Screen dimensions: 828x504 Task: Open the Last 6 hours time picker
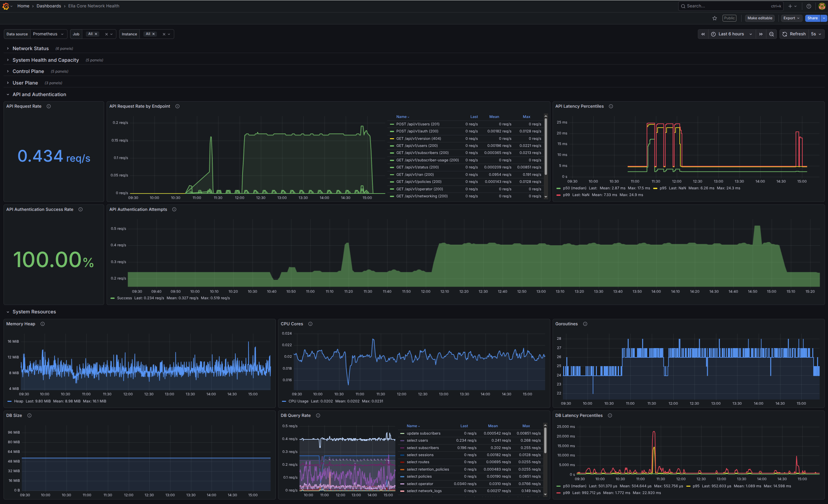(731, 34)
